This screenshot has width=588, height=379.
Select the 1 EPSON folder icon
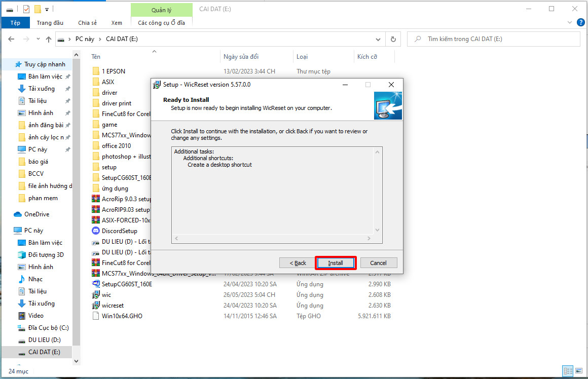tap(96, 71)
